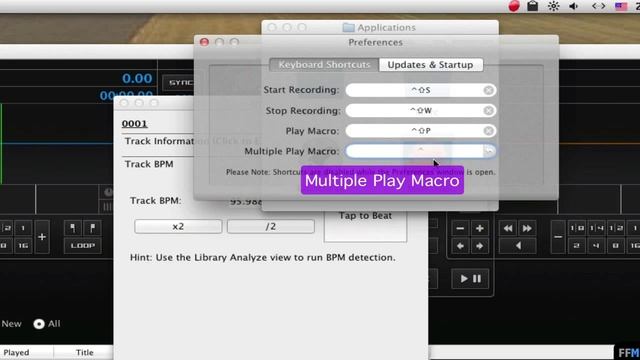This screenshot has width=640, height=360.
Task: Clear the Play Macro shortcut
Action: 488,131
